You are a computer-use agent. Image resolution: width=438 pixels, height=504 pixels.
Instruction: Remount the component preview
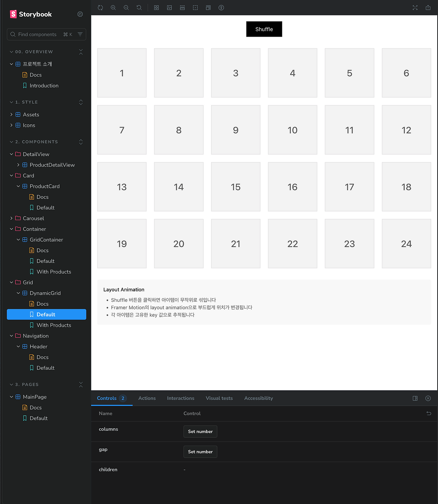[100, 8]
